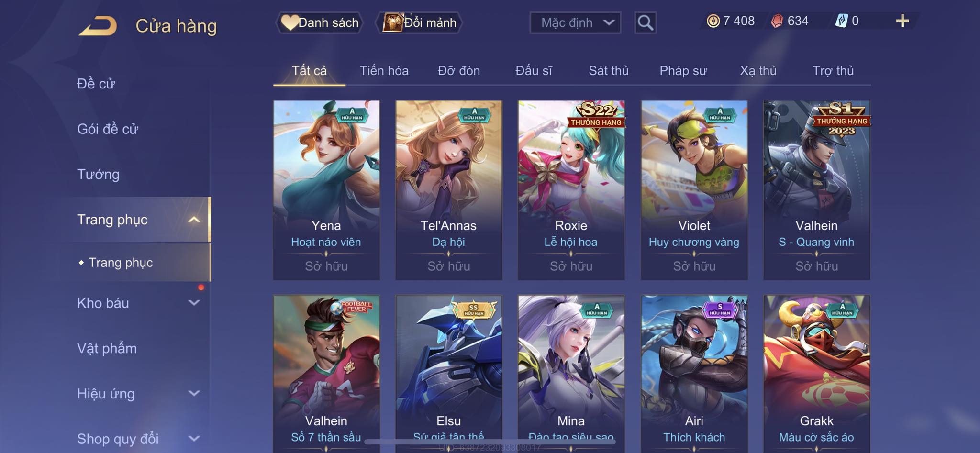Viewport: 980px width, 453px height.
Task: Expand the Shop quy đổi section
Action: click(x=194, y=439)
